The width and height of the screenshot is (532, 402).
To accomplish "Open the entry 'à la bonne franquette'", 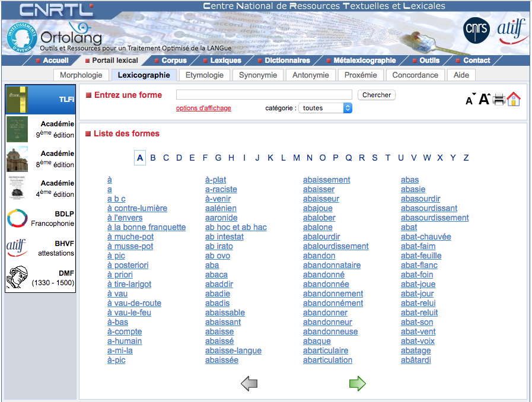I will 146,227.
